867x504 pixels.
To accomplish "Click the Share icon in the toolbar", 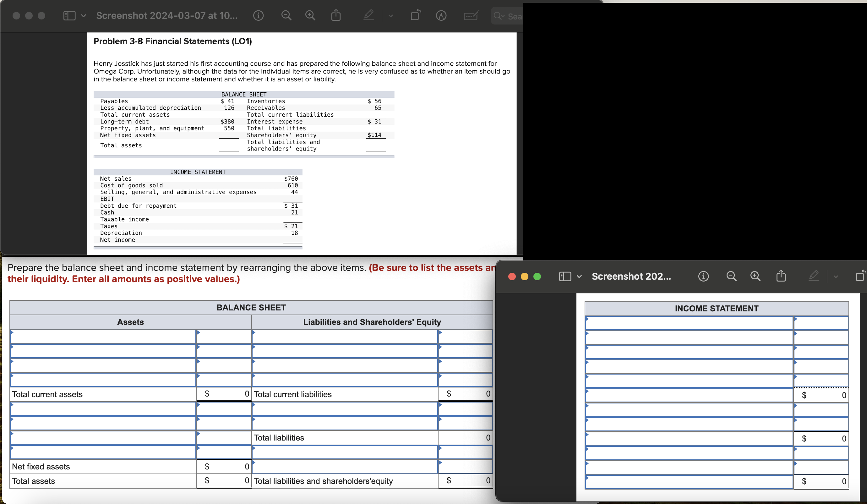I will pyautogui.click(x=336, y=16).
